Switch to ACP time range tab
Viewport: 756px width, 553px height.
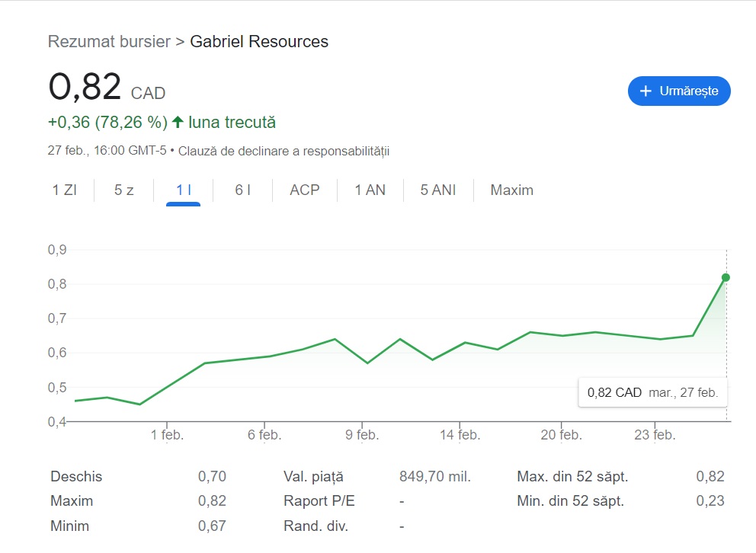pyautogui.click(x=305, y=190)
